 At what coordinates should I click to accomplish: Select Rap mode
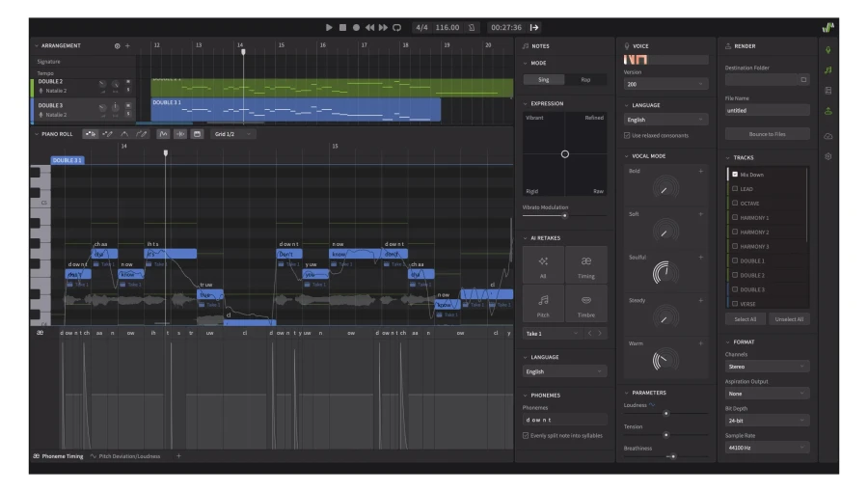pos(585,80)
